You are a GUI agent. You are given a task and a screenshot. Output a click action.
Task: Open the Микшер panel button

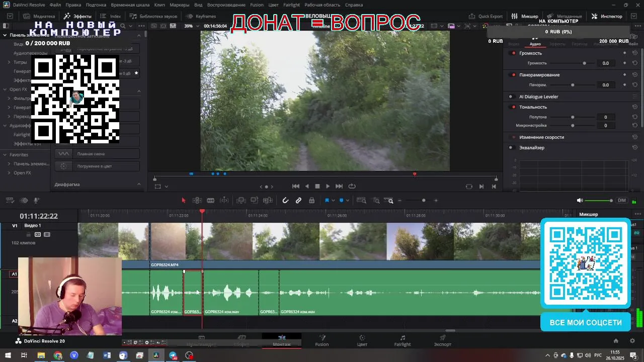click(524, 16)
